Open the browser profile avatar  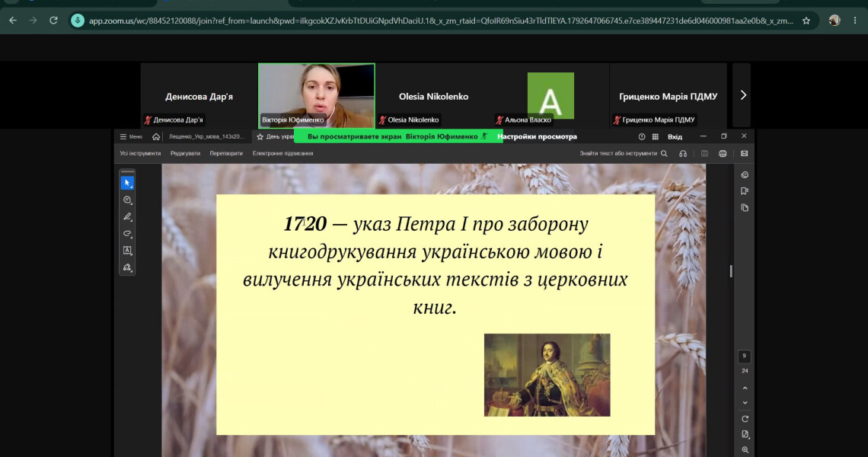(834, 21)
